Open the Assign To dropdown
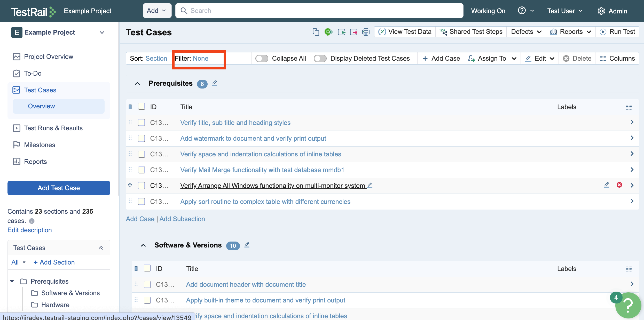644x320 pixels. coord(492,59)
